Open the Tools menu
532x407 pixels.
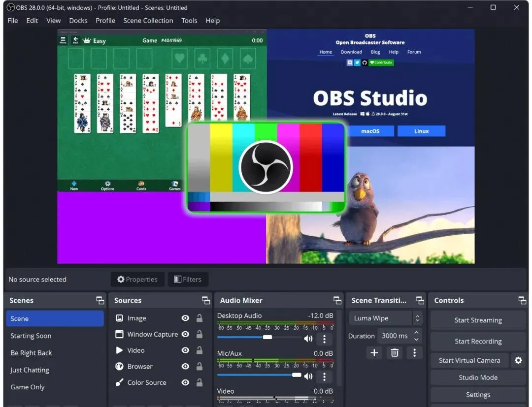[x=189, y=21]
